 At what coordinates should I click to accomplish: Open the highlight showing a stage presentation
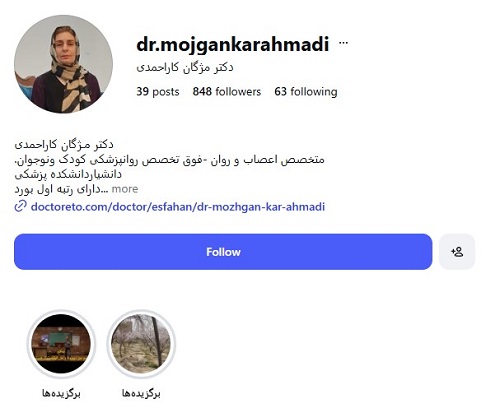coord(61,343)
